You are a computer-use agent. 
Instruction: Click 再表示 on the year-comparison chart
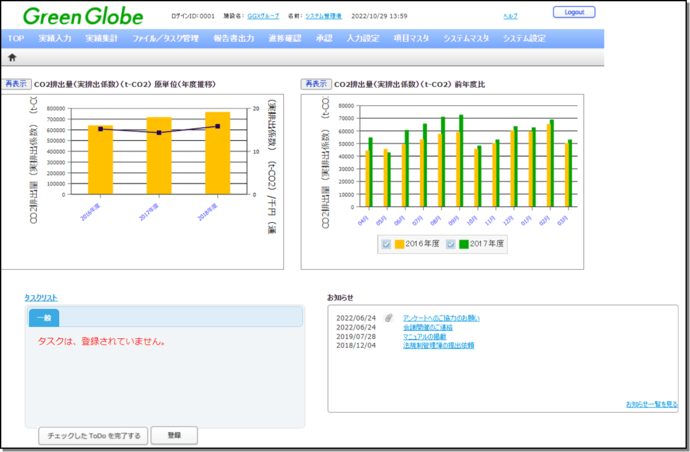pyautogui.click(x=316, y=84)
